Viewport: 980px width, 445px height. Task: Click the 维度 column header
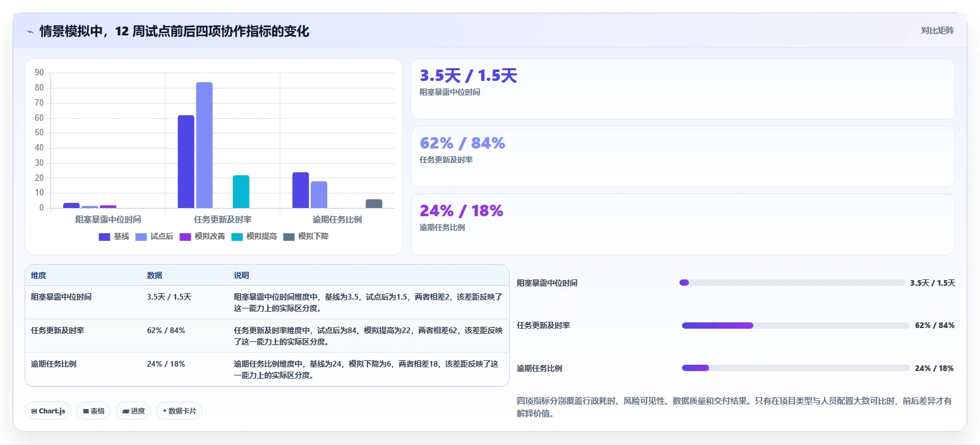[x=39, y=276]
